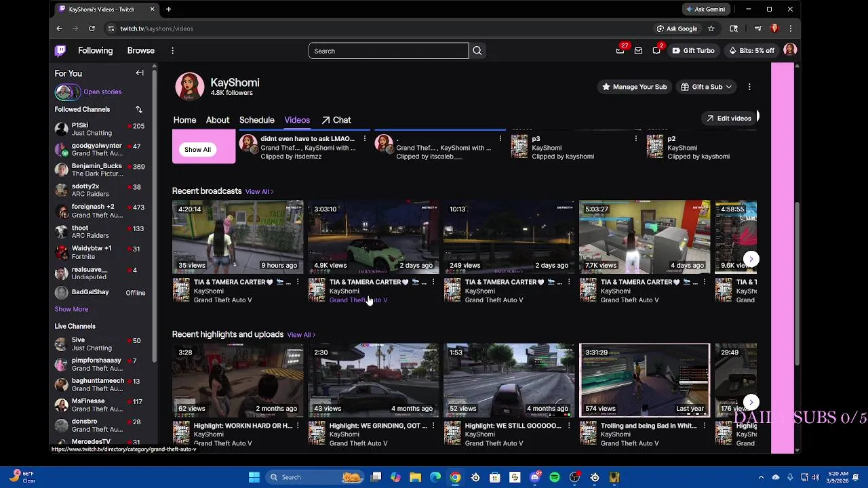Screen dimensions: 868x488
Task: Open KayShomi profile picture
Action: (189, 87)
